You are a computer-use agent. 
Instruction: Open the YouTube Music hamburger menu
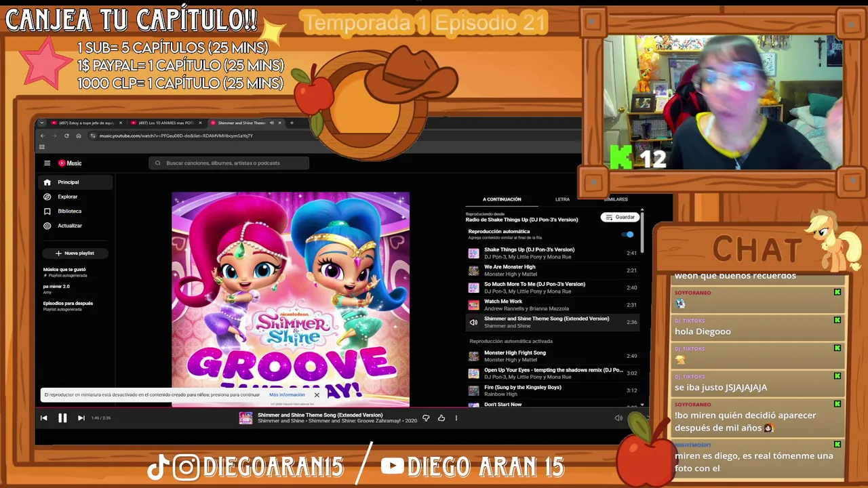[x=47, y=163]
